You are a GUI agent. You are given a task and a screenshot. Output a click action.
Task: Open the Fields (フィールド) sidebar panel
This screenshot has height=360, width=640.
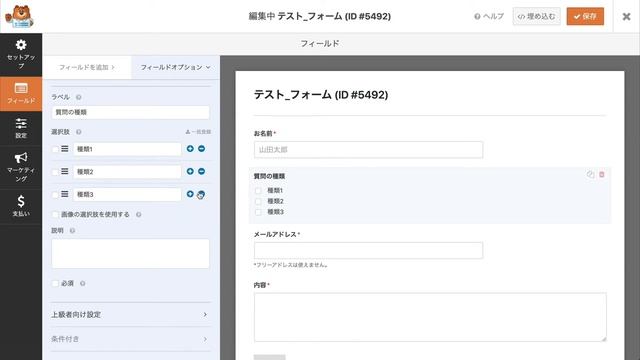21,93
